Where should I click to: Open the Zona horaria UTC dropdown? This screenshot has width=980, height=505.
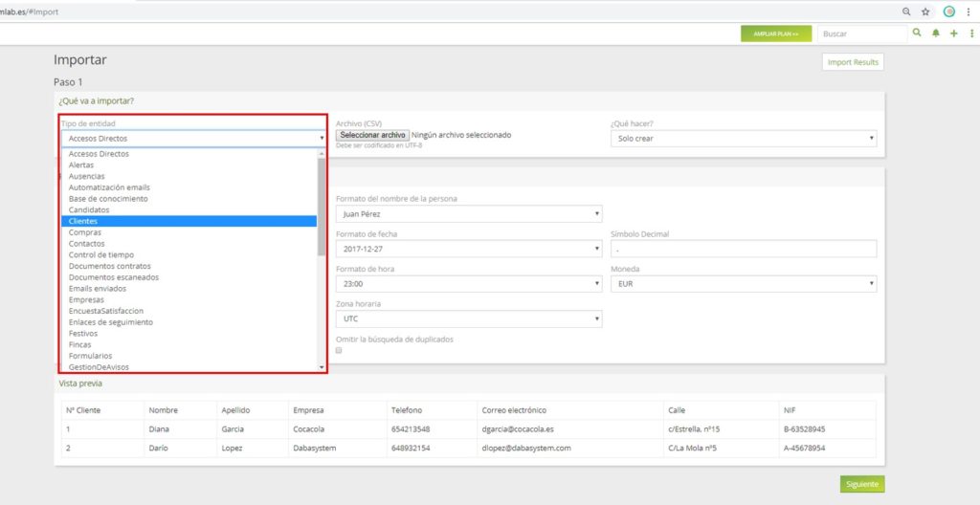click(x=469, y=318)
